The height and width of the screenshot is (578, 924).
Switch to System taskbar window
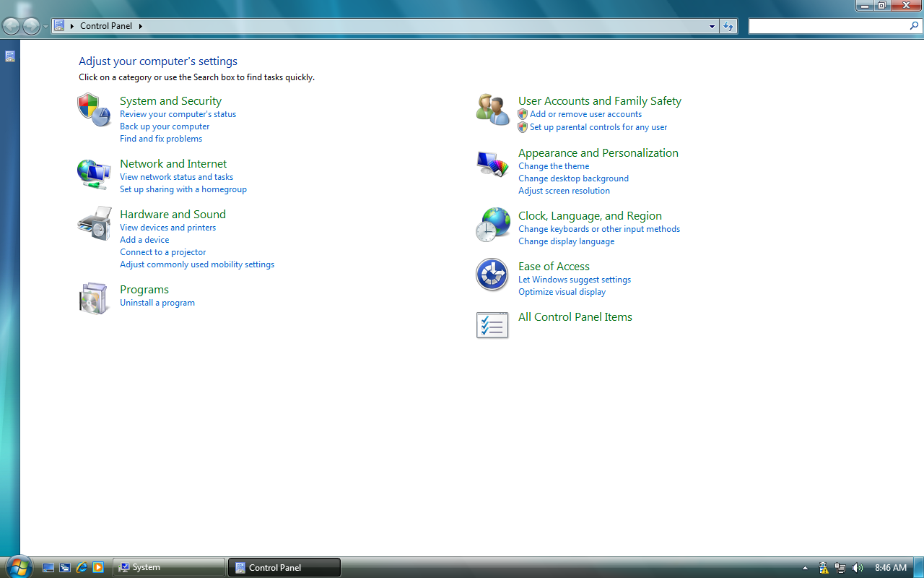point(169,567)
